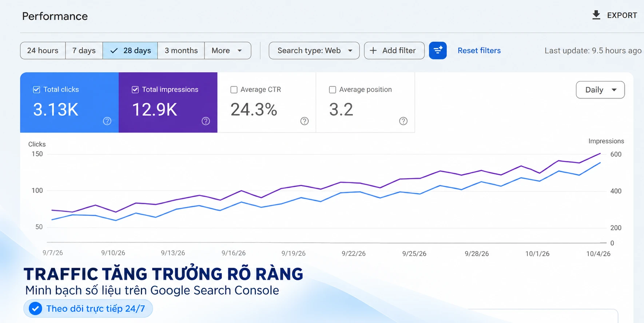Select the 28 days range tab

(x=130, y=51)
